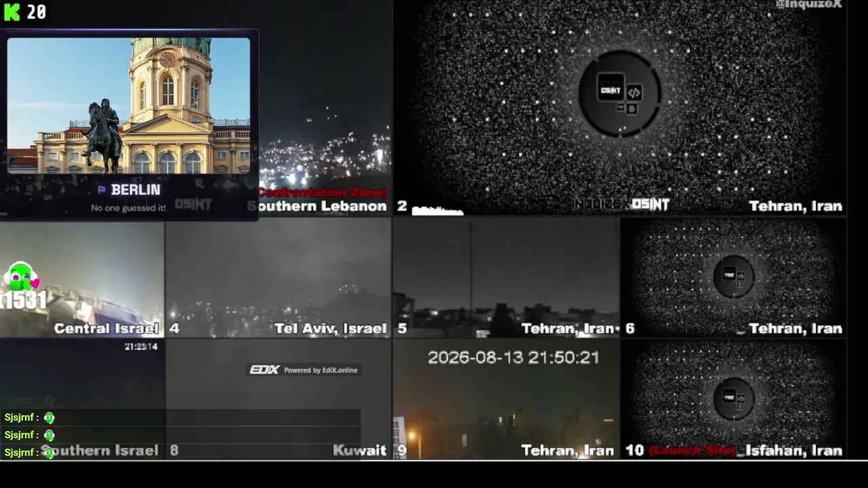The width and height of the screenshot is (868, 488).
Task: Select feed number 5
Action: 402,329
